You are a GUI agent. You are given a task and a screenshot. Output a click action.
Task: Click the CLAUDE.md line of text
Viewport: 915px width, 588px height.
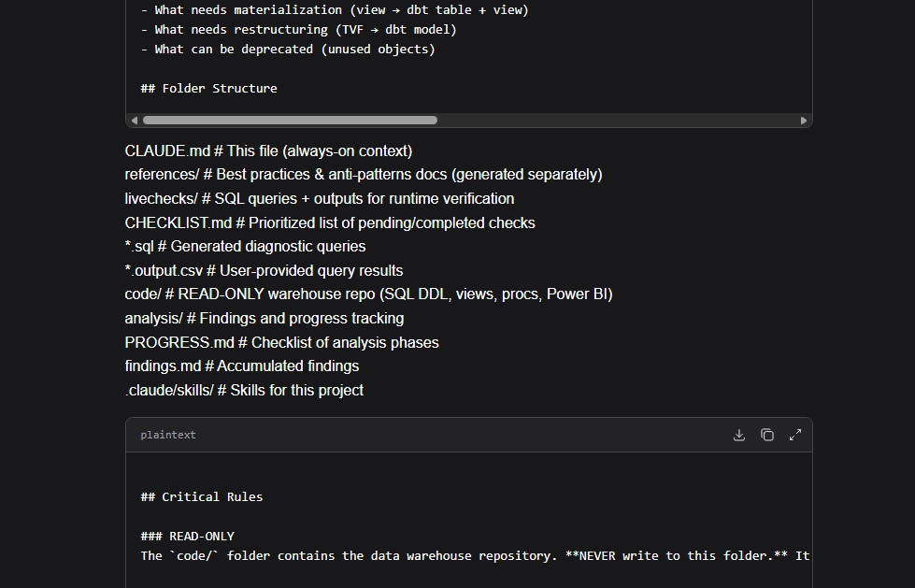268,151
